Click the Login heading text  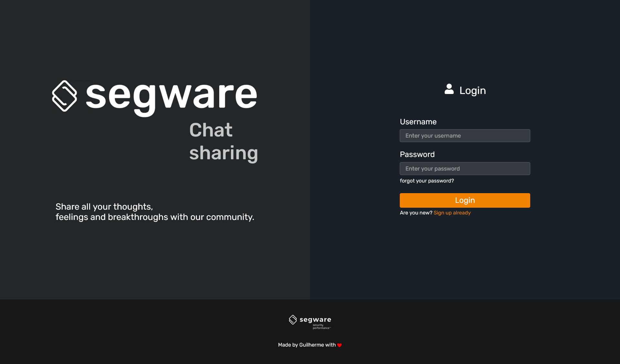tap(473, 90)
